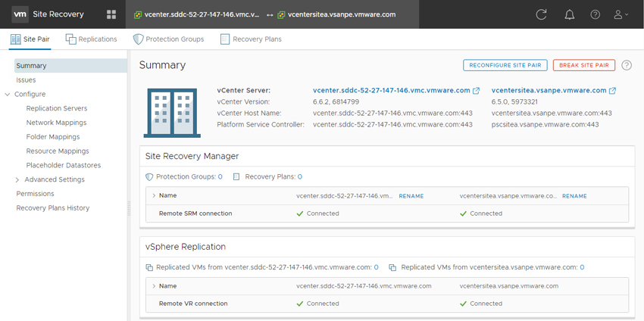Expand Name row in Site Recovery Manager

tap(154, 196)
